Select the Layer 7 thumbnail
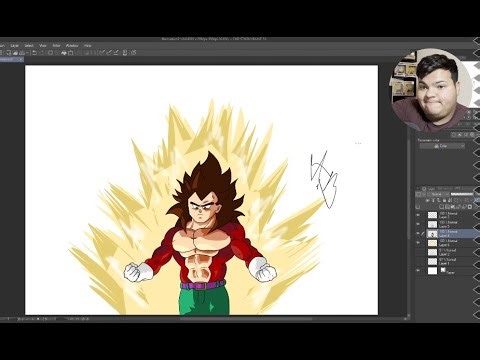Screen dimensions: 480x360 (432, 215)
